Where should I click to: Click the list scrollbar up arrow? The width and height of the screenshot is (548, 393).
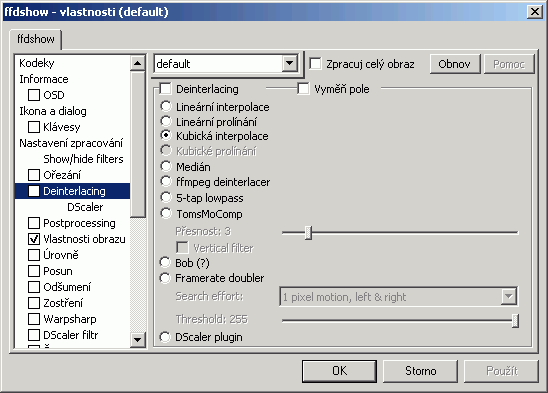click(137, 63)
